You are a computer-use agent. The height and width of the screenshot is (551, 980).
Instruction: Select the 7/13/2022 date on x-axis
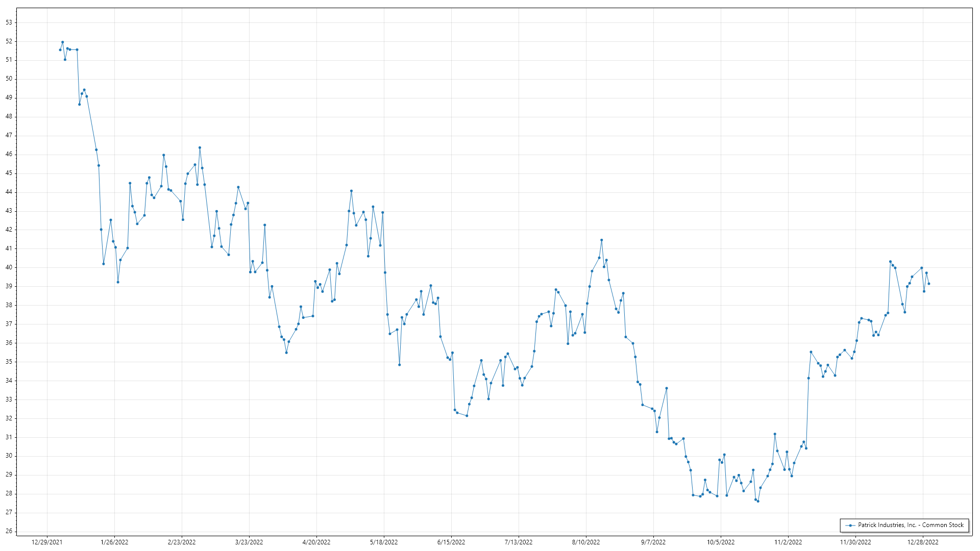point(519,542)
